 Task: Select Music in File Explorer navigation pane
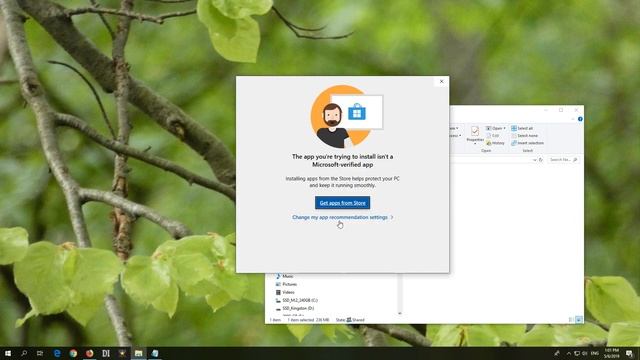284,276
